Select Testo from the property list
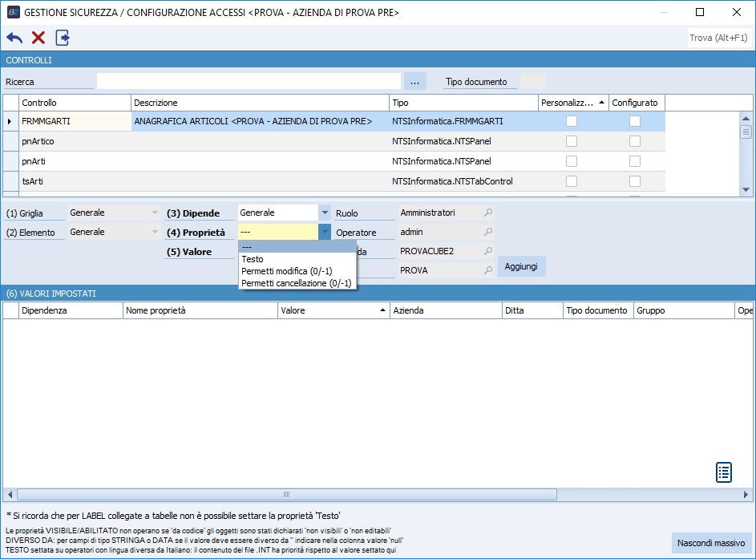Viewport: 756px width, 559px height. point(253,259)
